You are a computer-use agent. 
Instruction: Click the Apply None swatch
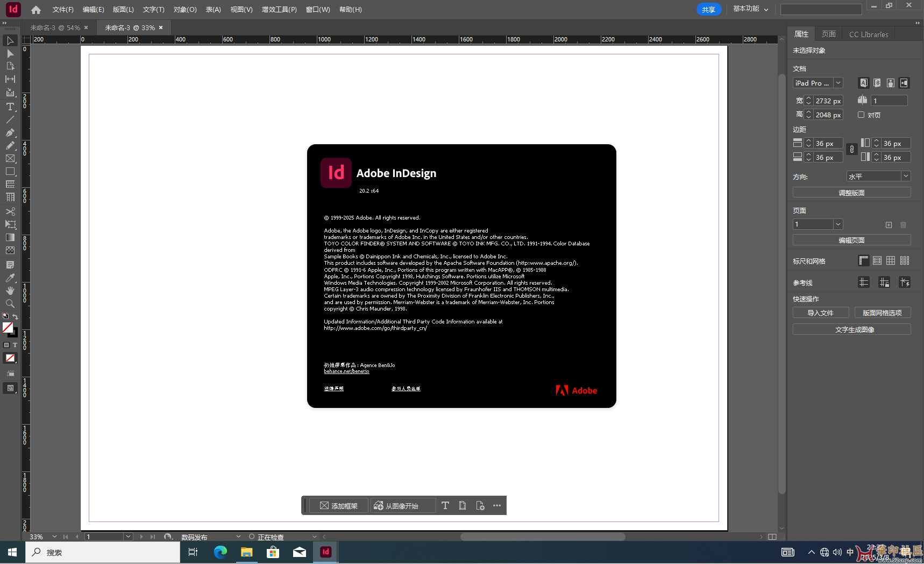pyautogui.click(x=10, y=358)
